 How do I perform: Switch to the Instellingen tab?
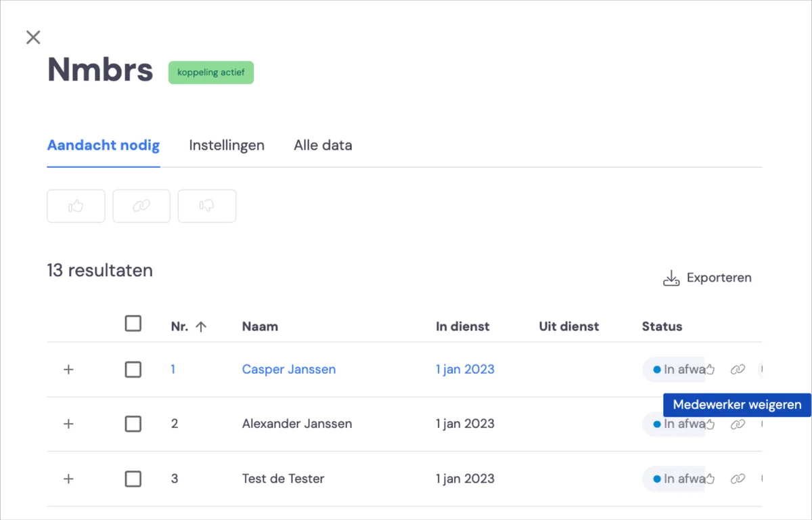pyautogui.click(x=227, y=145)
